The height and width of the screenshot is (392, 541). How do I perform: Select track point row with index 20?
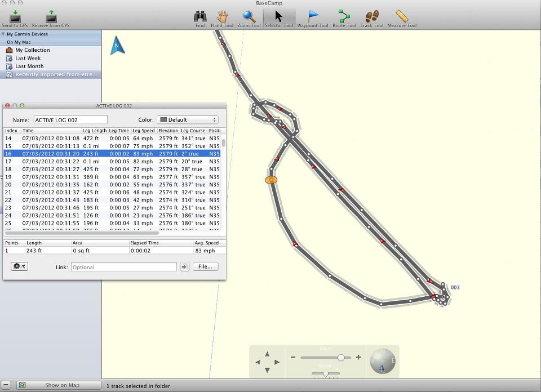pos(113,185)
